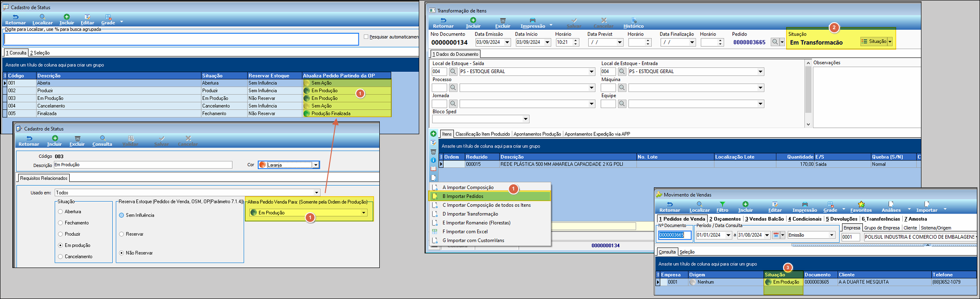Open the Bloco Sped combo box

coord(525,119)
